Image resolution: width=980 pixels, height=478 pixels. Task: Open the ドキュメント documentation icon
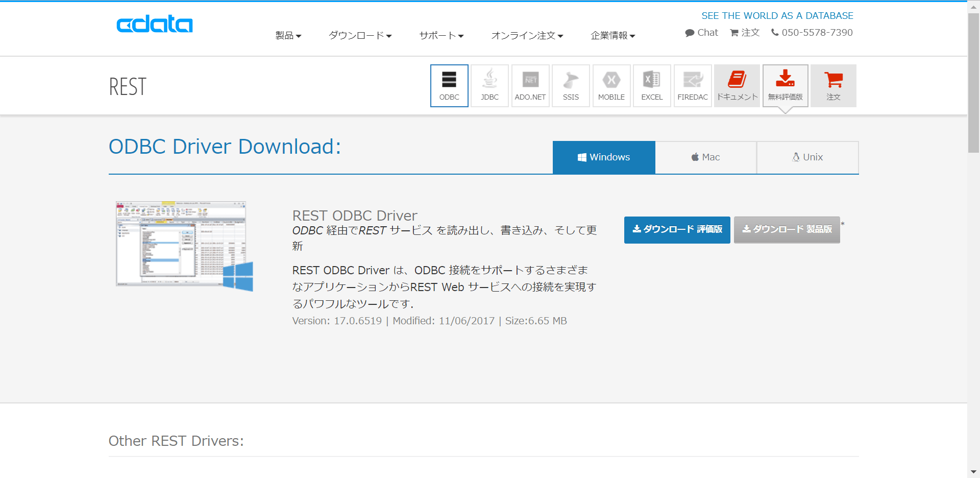click(737, 85)
